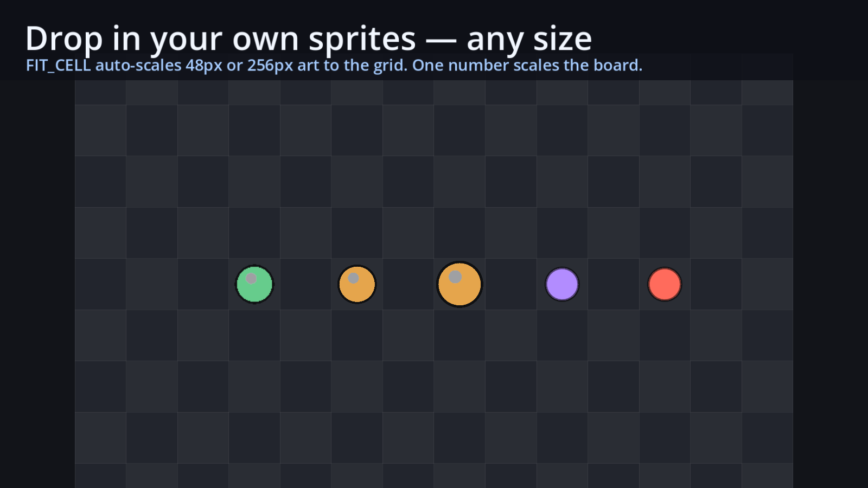Click grid cell between purple and red circles
Image resolution: width=868 pixels, height=488 pixels.
coord(614,284)
